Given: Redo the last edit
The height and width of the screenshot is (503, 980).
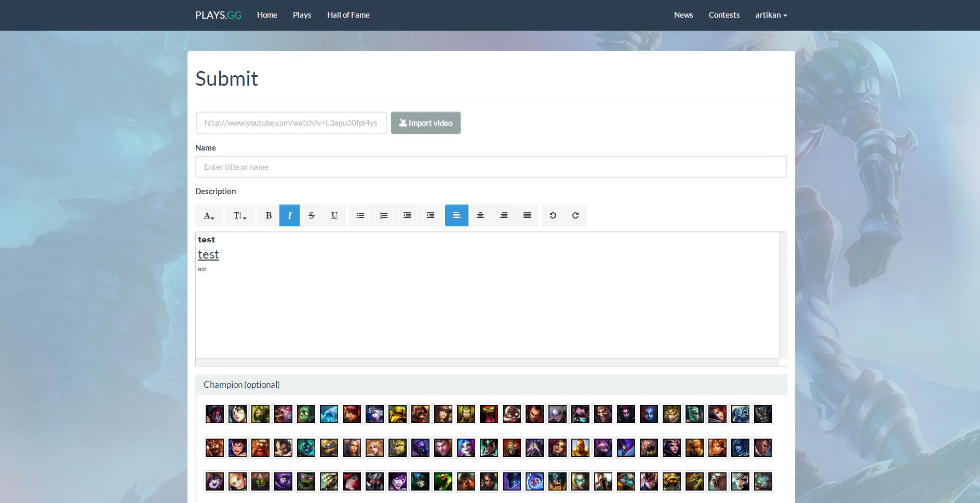Looking at the screenshot, I should click(x=575, y=215).
